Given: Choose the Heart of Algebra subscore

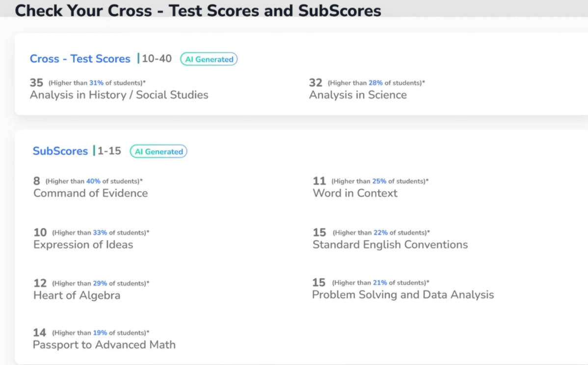Looking at the screenshot, I should [77, 295].
